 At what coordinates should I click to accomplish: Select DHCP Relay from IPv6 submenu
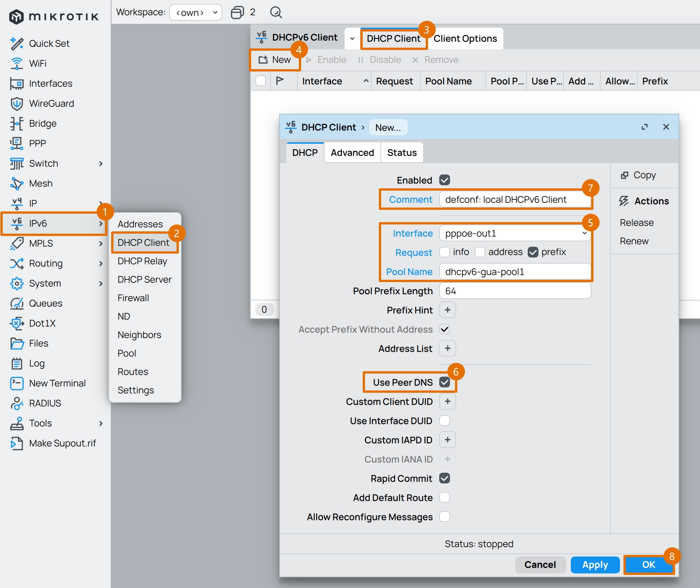click(x=142, y=261)
